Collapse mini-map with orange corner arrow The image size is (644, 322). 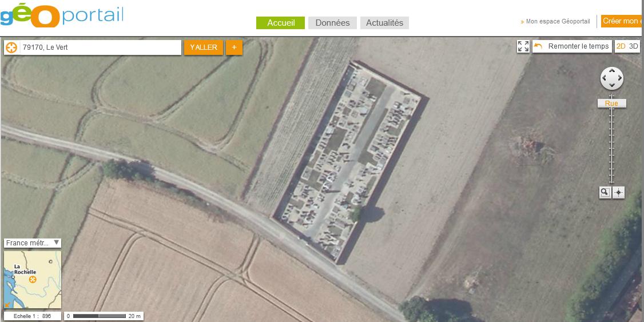[x=7, y=305]
